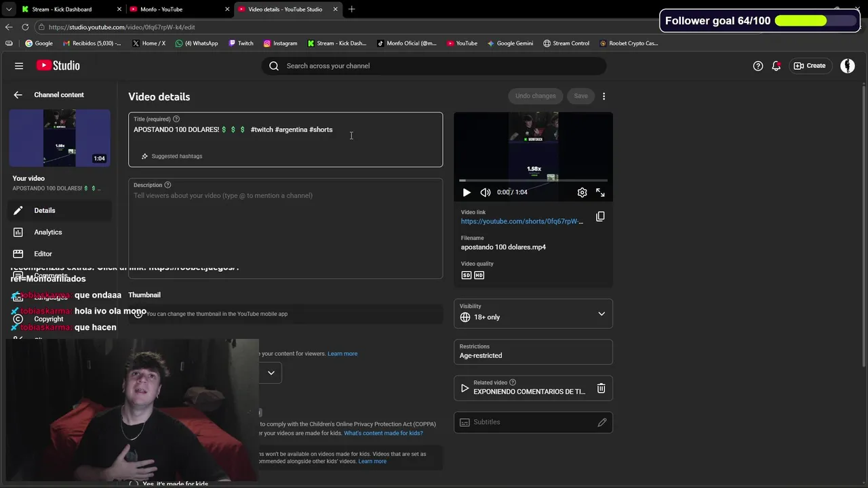Screen dimensions: 868x488
Task: Click the title help icon
Action: point(176,119)
